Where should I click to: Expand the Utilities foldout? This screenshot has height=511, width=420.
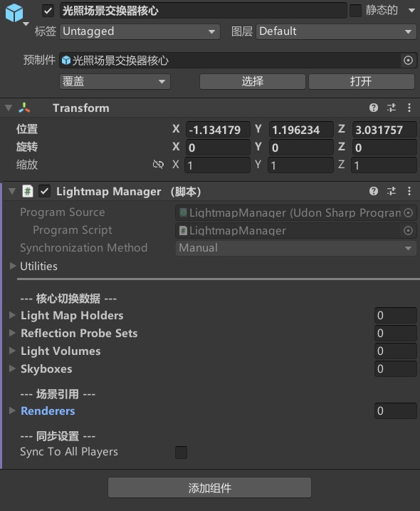click(x=13, y=266)
